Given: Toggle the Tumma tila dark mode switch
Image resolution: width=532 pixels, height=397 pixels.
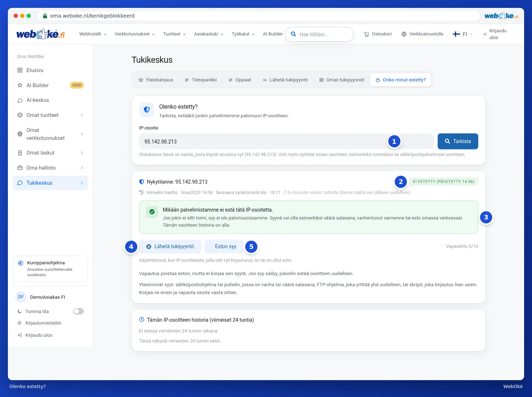Looking at the screenshot, I should [79, 311].
